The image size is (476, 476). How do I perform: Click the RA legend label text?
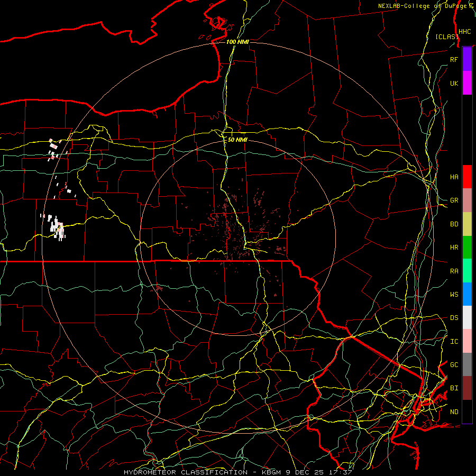point(454,271)
